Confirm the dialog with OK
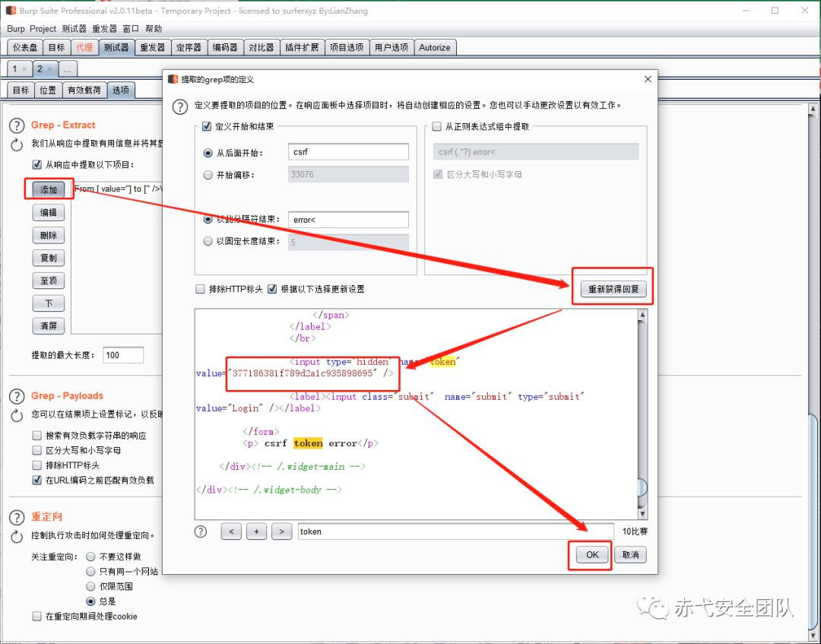This screenshot has height=644, width=821. [x=592, y=554]
